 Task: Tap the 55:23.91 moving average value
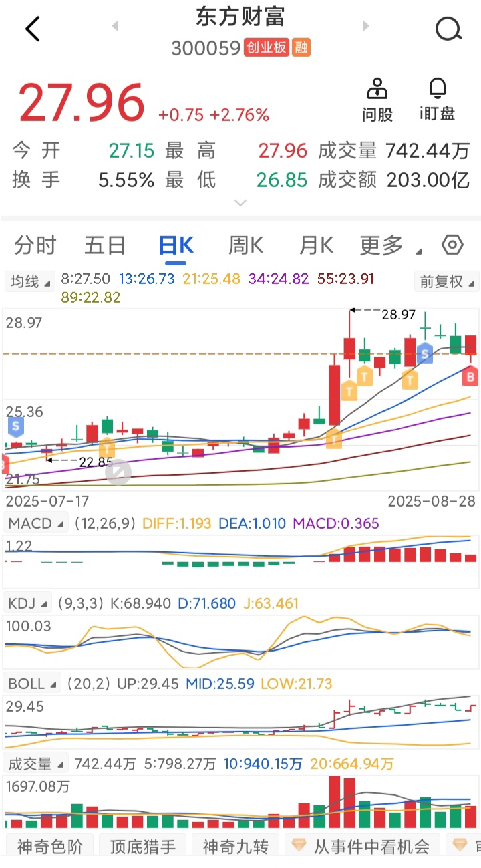[x=345, y=278]
